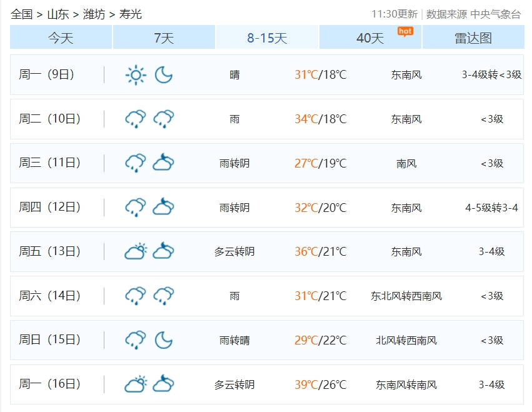Image resolution: width=532 pixels, height=412 pixels.
Task: Click the first rain icon for Tuesday 10日
Action: (135, 119)
